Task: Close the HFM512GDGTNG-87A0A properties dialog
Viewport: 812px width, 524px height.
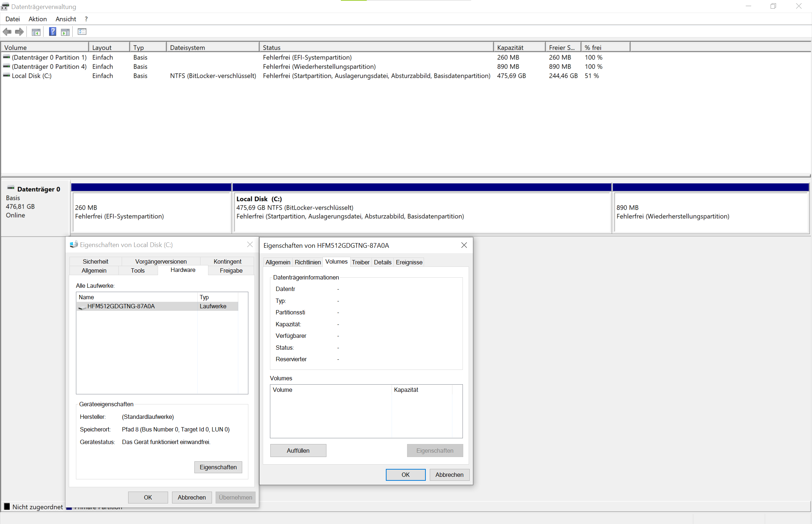Action: click(x=464, y=245)
